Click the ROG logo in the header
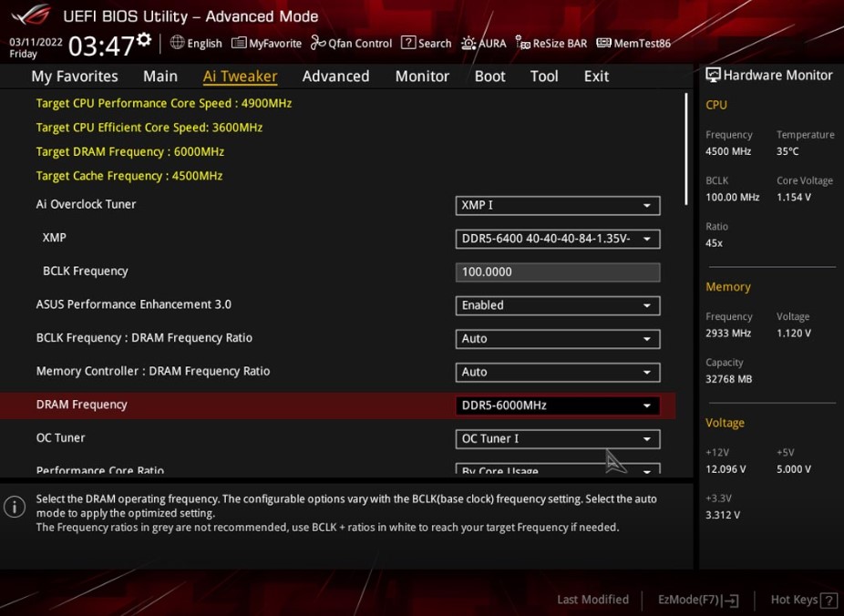This screenshot has height=616, width=844. click(x=31, y=15)
